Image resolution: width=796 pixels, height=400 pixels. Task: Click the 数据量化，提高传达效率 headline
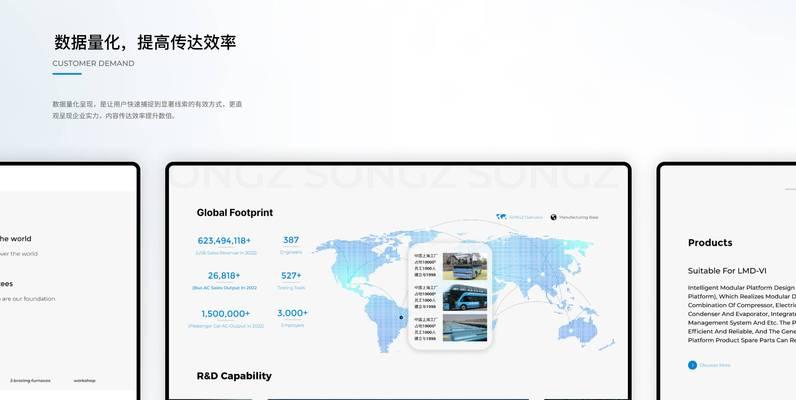(145, 42)
